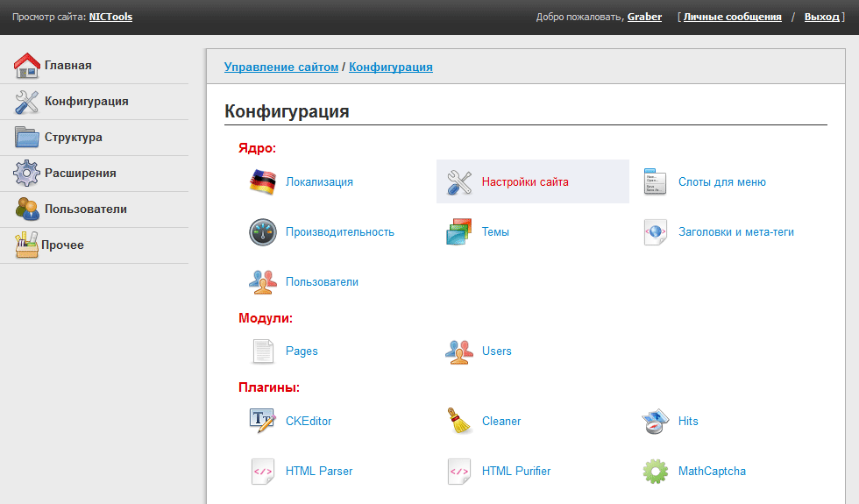The height and width of the screenshot is (504, 859).
Task: Open Прочее sidebar menu item
Action: [62, 245]
